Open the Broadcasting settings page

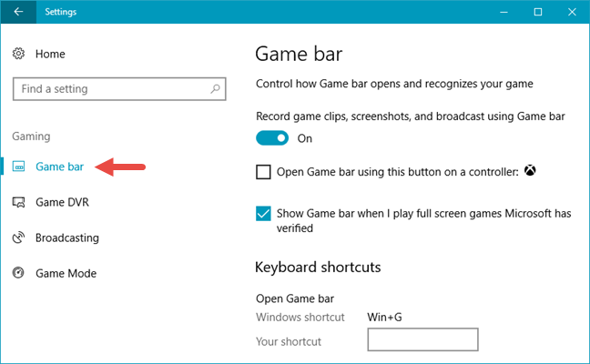click(67, 238)
